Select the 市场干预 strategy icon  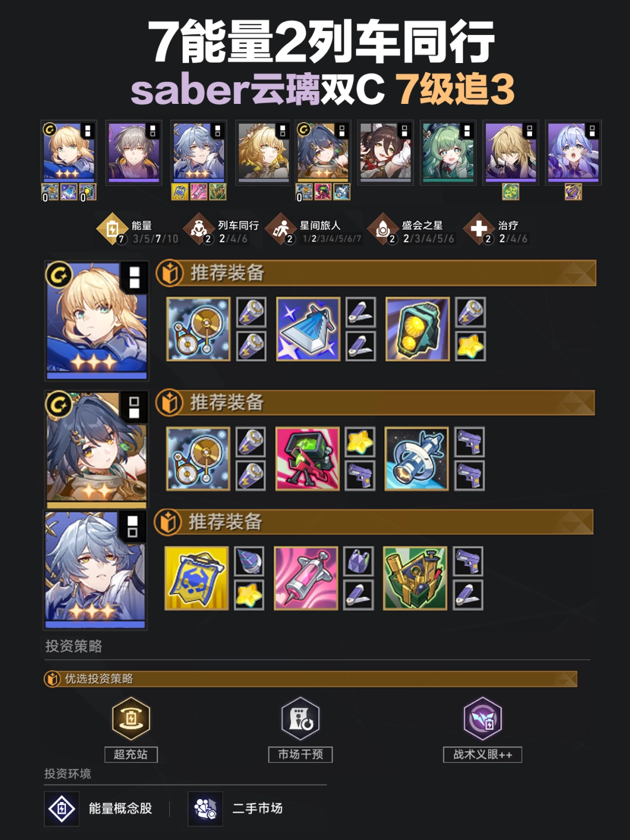300,719
